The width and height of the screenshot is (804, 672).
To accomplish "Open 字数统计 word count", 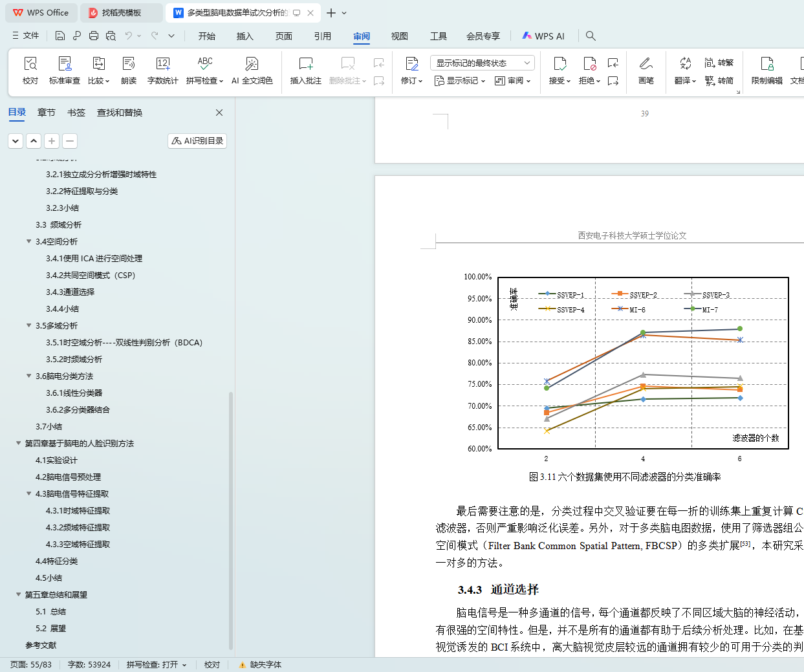I will click(x=162, y=70).
